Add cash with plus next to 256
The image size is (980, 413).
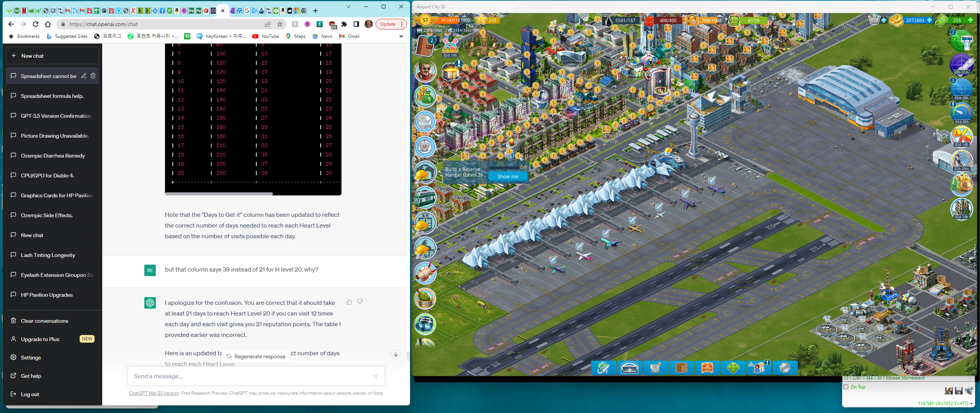(x=970, y=20)
